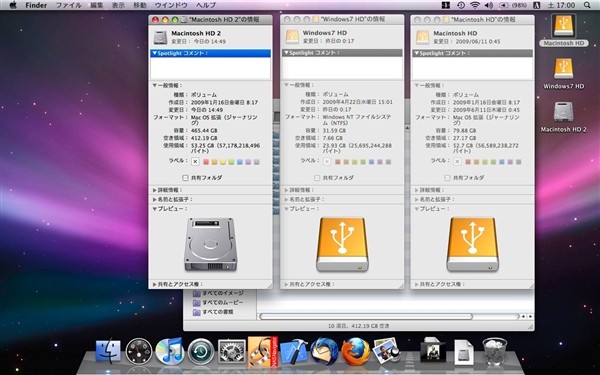The height and width of the screenshot is (375, 600).
Task: Open the input source 'A' menu
Action: [x=536, y=5]
